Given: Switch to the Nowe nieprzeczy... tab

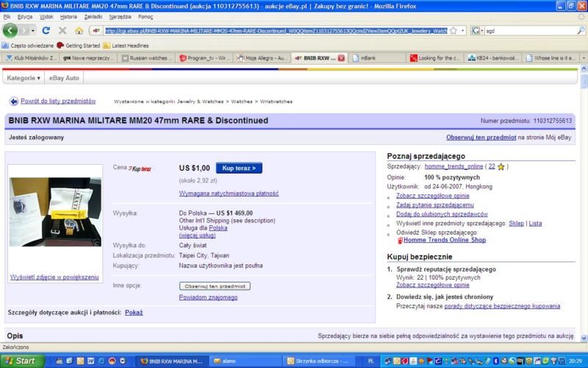Looking at the screenshot, I should [88, 58].
